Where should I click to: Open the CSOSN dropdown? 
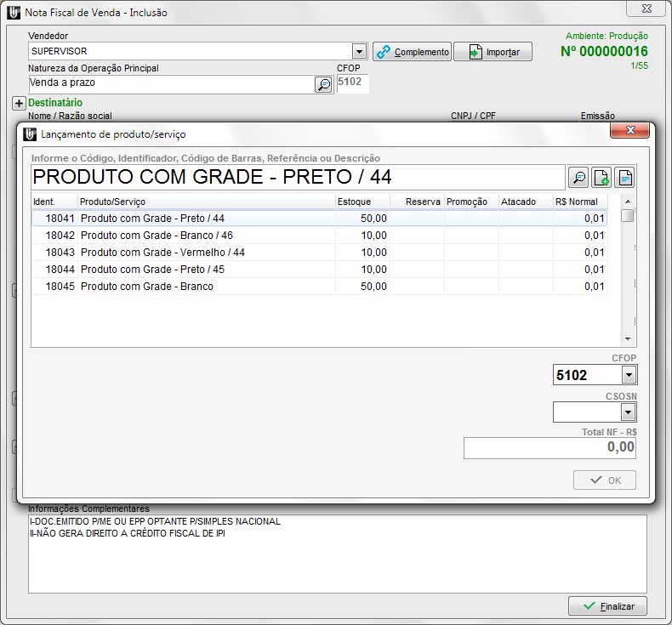[629, 412]
